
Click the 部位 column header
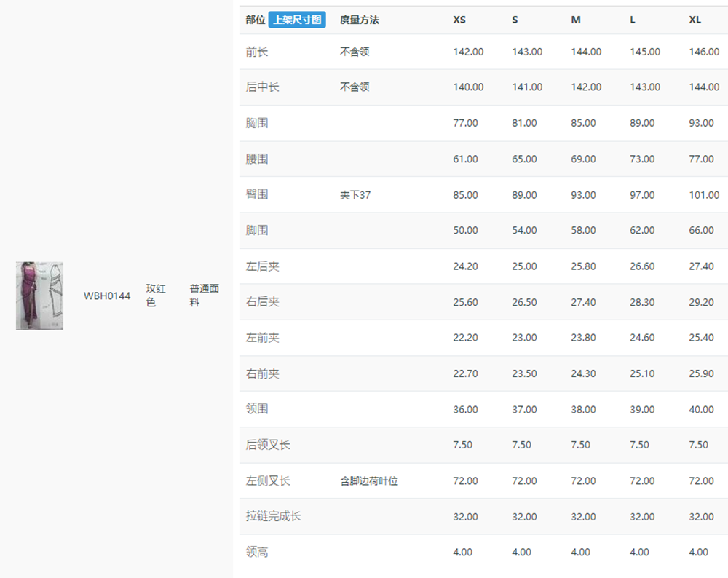pyautogui.click(x=256, y=20)
